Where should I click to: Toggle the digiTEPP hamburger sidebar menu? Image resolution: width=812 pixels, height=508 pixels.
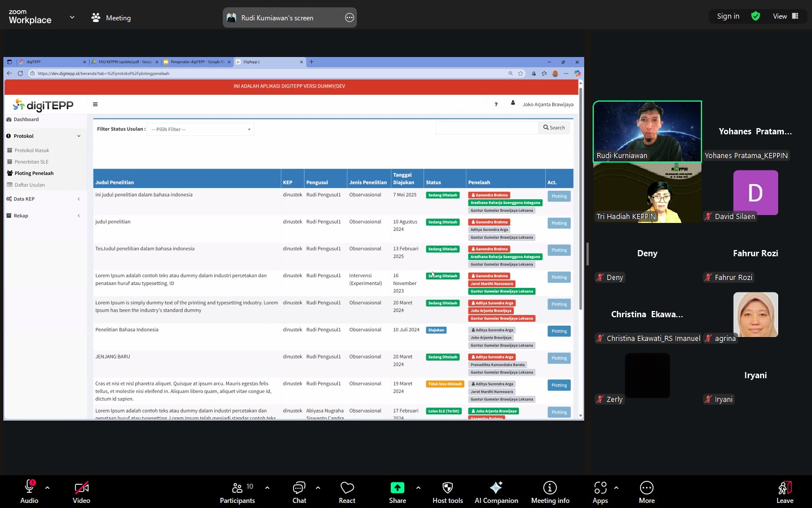click(x=95, y=104)
